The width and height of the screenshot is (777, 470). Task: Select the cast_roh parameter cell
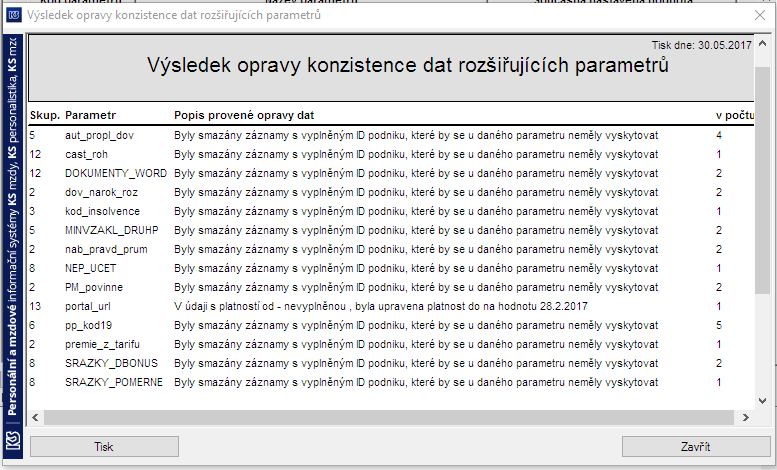tap(86, 154)
